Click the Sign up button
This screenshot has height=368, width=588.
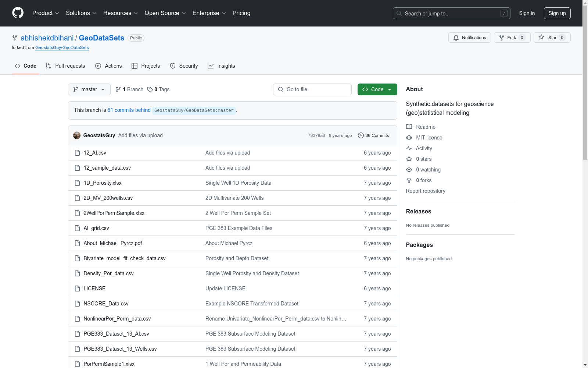(x=557, y=13)
